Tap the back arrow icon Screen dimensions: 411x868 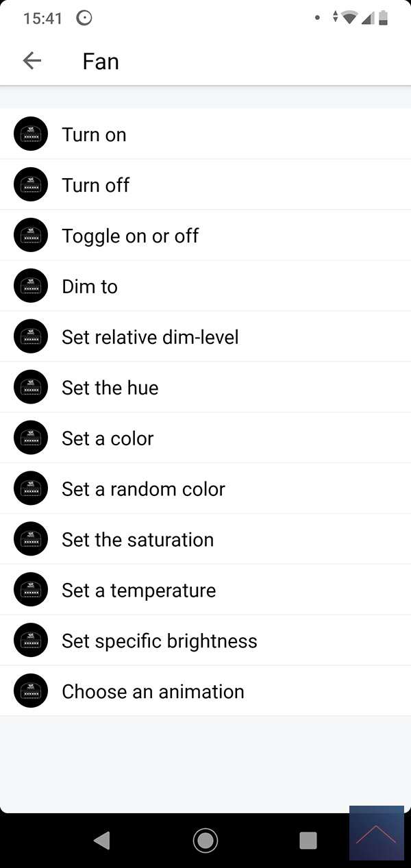point(32,61)
